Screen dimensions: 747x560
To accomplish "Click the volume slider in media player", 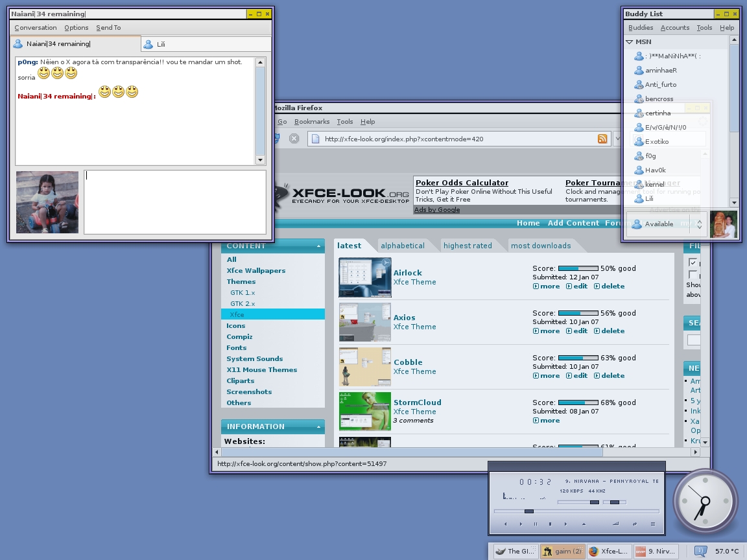I will click(x=578, y=502).
